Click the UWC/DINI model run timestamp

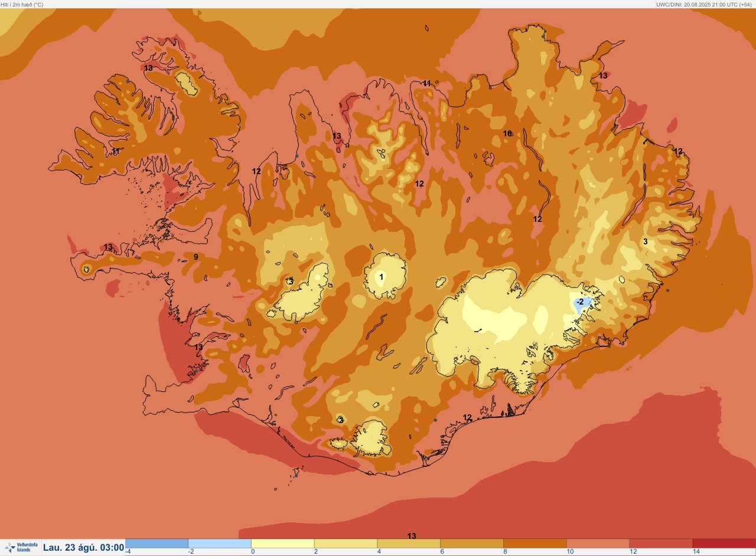pyautogui.click(x=705, y=4)
